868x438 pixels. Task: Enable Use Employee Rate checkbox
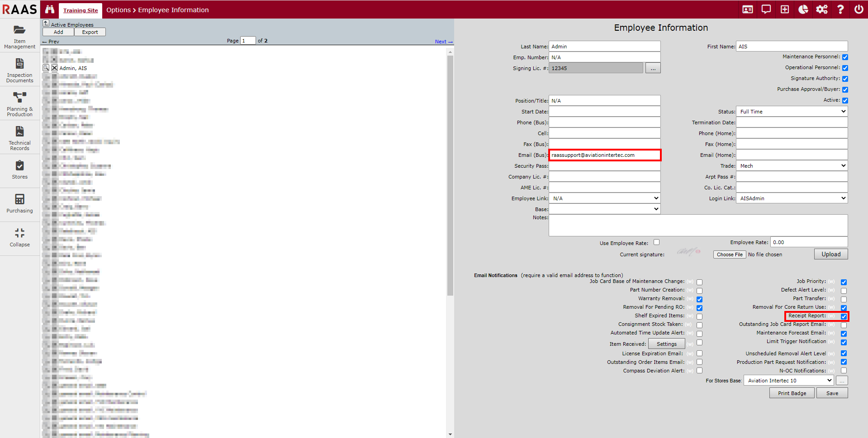[x=656, y=242]
